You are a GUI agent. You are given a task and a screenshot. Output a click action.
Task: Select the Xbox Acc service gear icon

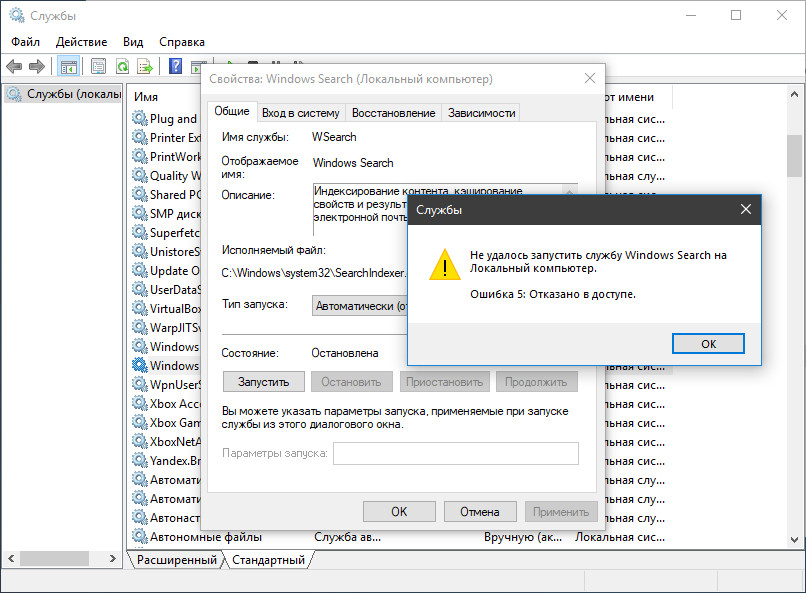pyautogui.click(x=140, y=404)
